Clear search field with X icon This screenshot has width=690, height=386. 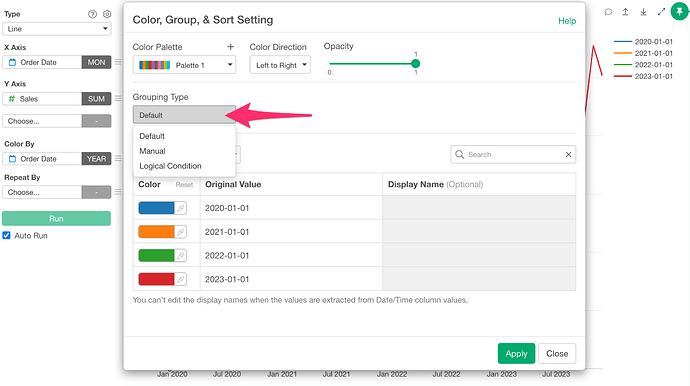(568, 154)
